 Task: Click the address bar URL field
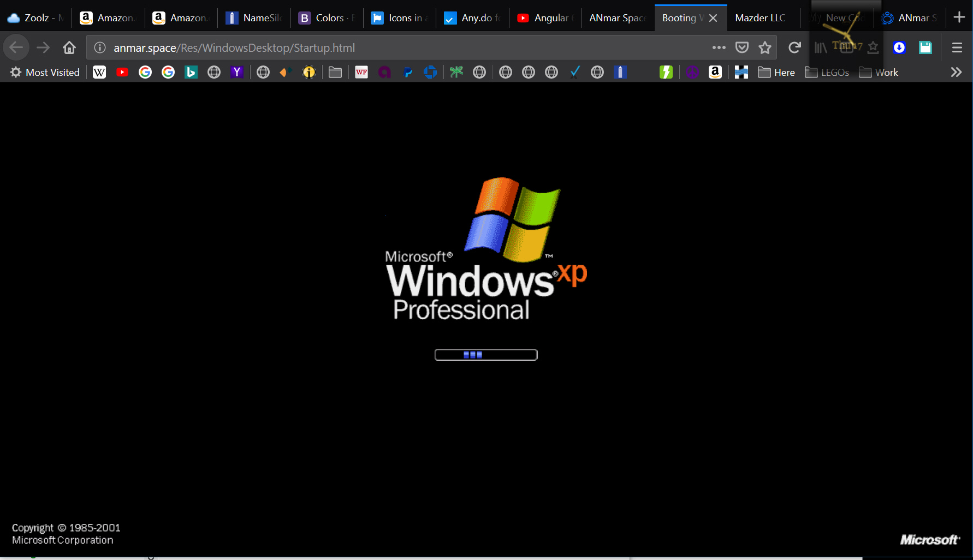pos(382,48)
